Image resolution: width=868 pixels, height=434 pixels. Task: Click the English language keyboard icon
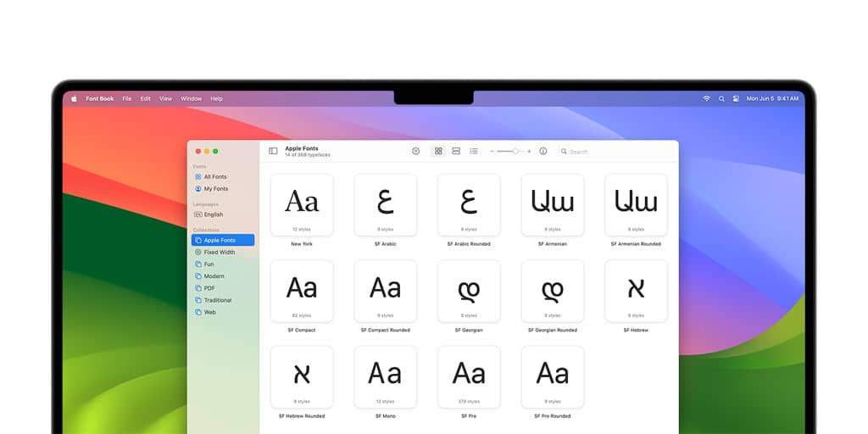point(198,214)
